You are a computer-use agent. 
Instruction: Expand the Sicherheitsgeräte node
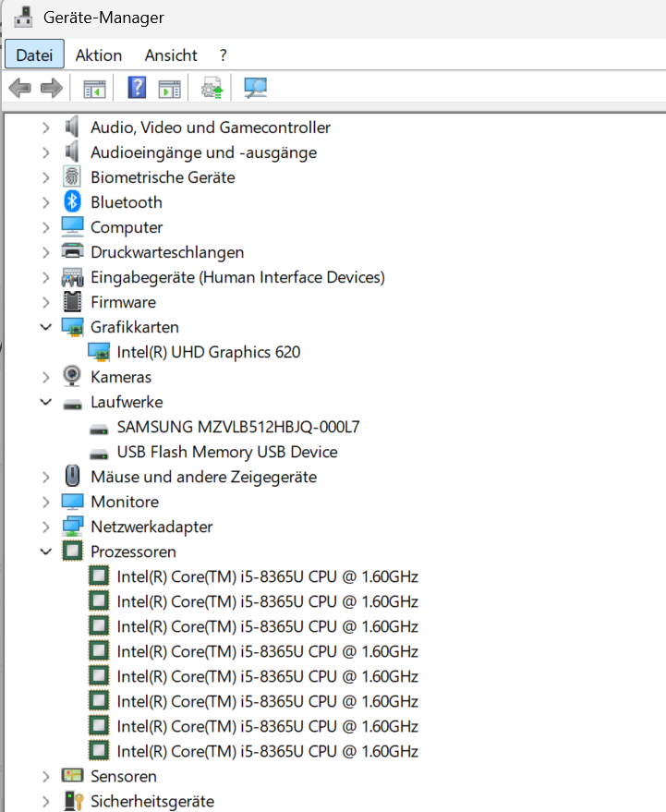click(45, 801)
